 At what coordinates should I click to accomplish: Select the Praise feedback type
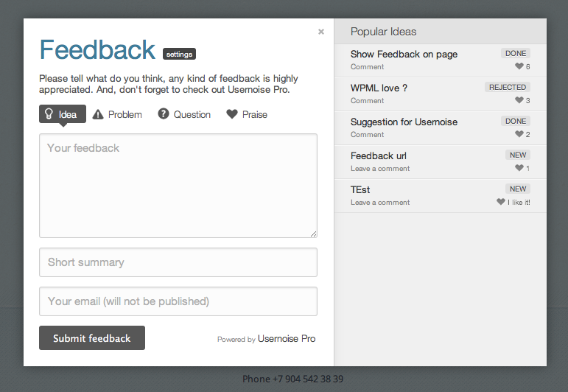tap(254, 114)
